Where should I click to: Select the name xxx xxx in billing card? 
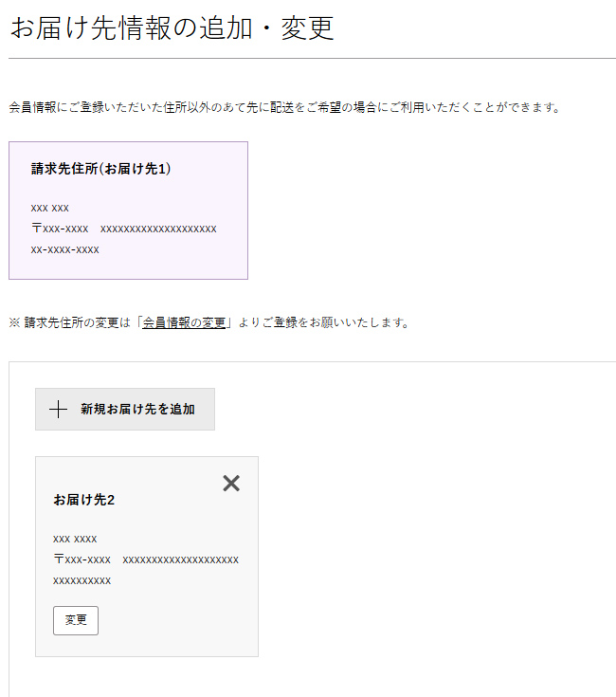[x=50, y=208]
